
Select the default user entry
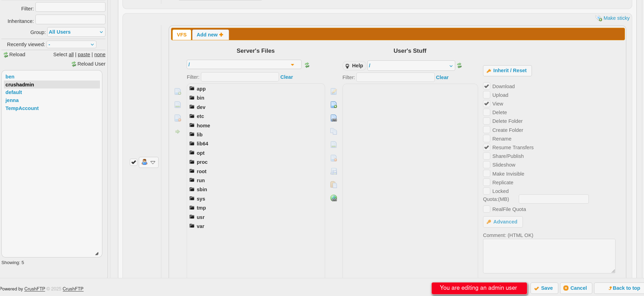(14, 92)
